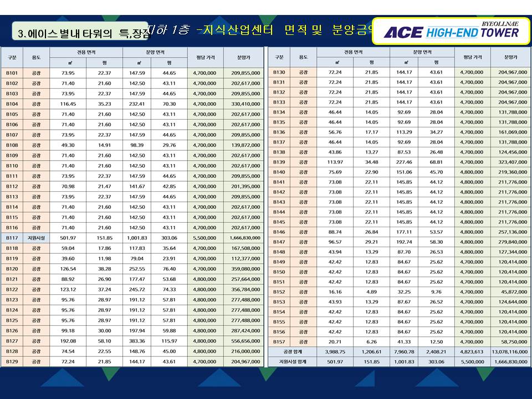Image resolution: width=532 pixels, height=399 pixels.
Task: Select area 192.08 in row B127
Action: tap(68, 341)
